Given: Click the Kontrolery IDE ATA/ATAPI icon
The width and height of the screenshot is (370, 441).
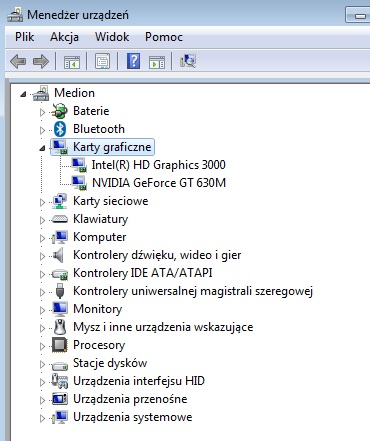Looking at the screenshot, I should coord(60,274).
